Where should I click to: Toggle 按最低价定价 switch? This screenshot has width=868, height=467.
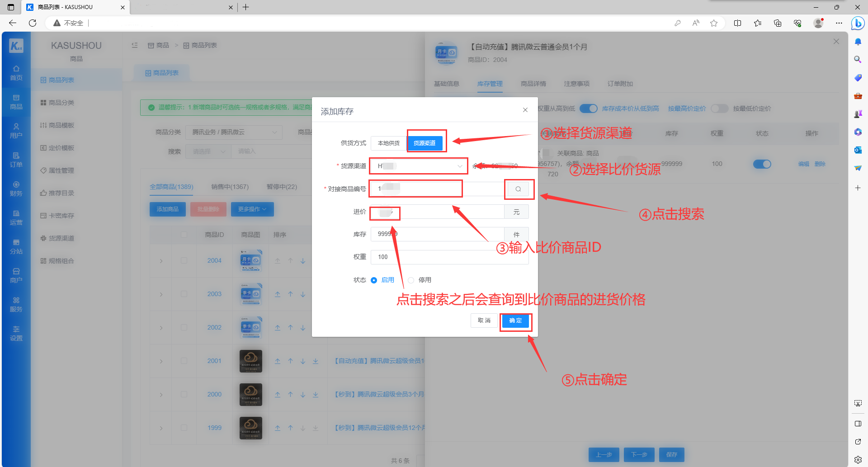pos(720,108)
